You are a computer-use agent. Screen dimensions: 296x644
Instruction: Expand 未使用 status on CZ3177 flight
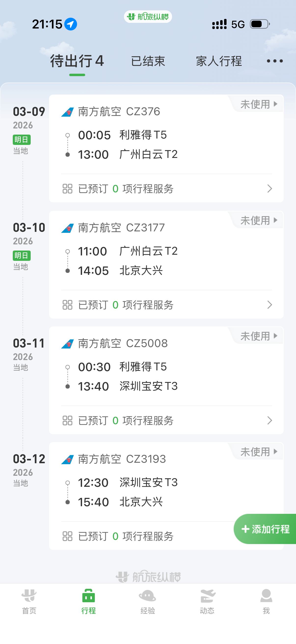[258, 220]
